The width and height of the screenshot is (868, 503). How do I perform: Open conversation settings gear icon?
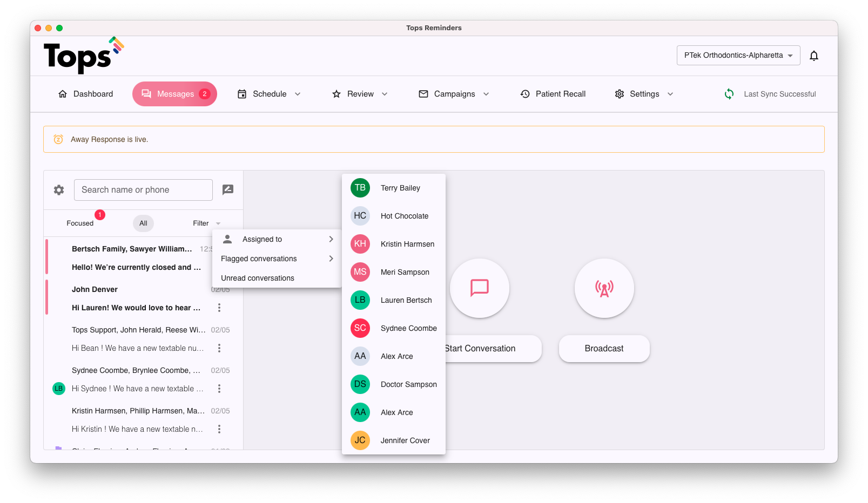point(59,190)
